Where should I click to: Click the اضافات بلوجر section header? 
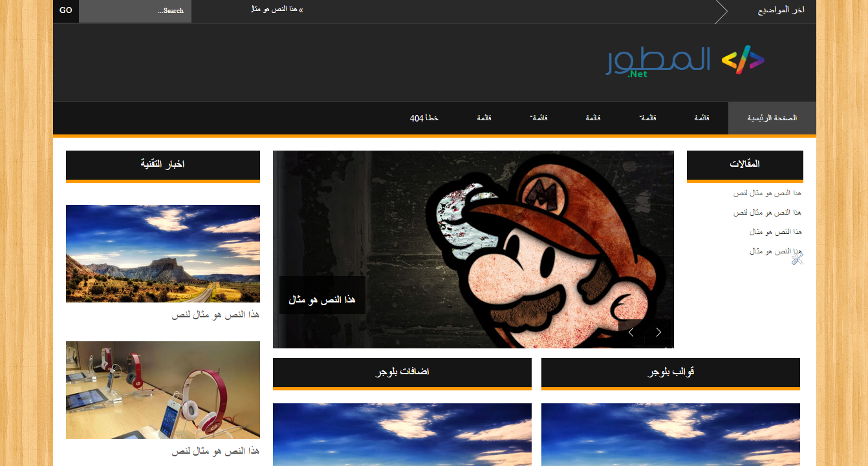pyautogui.click(x=402, y=373)
